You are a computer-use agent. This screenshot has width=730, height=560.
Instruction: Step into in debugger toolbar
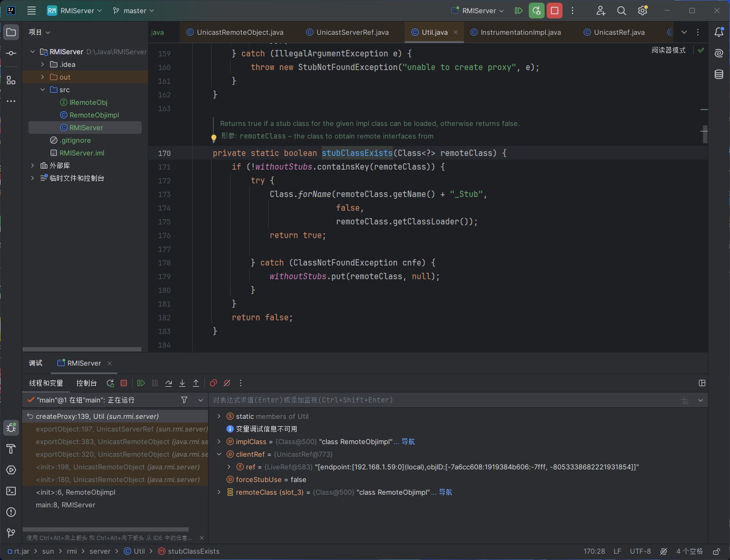(182, 384)
